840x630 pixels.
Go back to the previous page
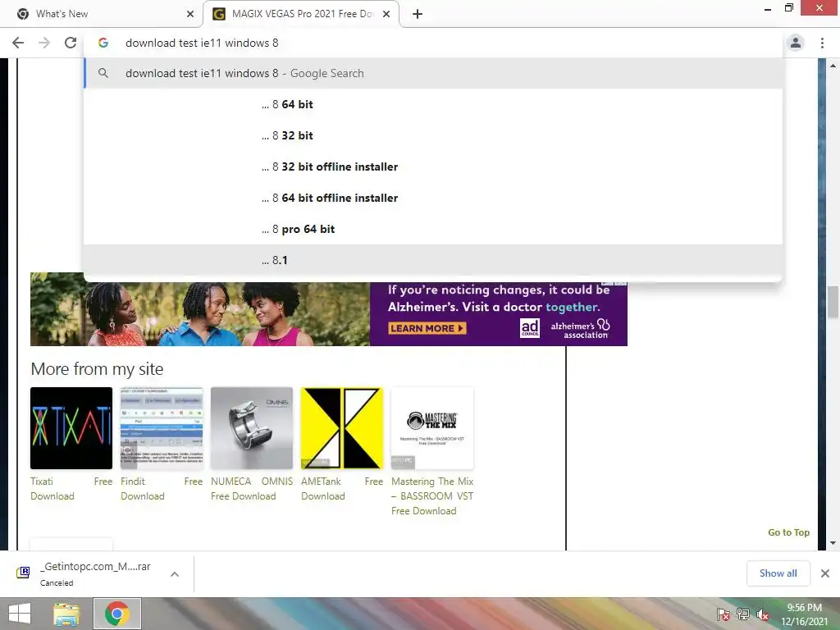18,43
